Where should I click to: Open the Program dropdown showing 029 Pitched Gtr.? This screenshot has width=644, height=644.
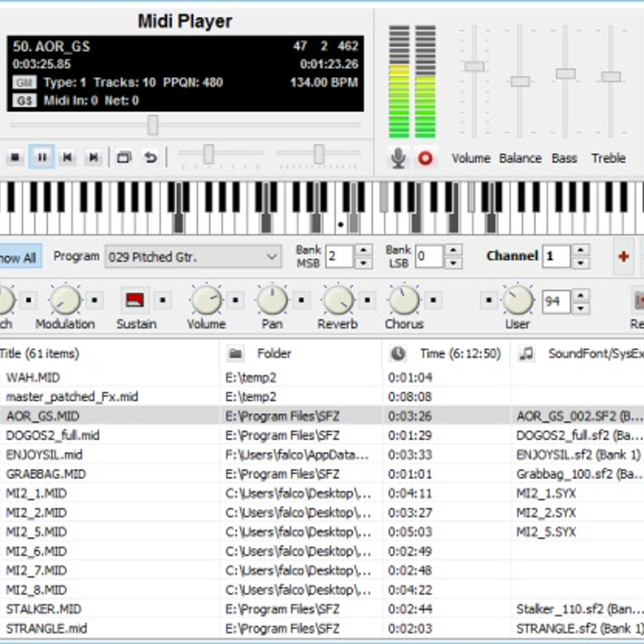193,257
